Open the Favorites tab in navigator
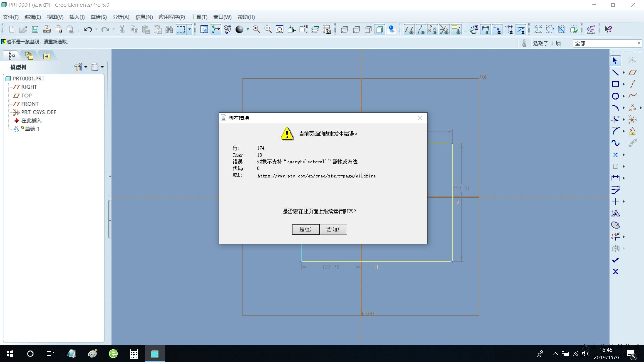The image size is (644, 362). click(x=47, y=56)
